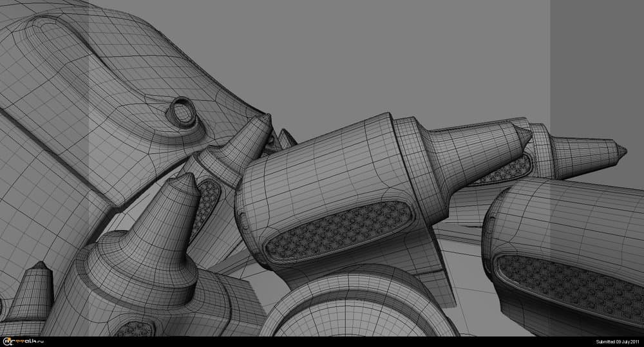Click the Arttalk.ru logo in footer bar
Screen dimensions: 644x347
pos(23,341)
